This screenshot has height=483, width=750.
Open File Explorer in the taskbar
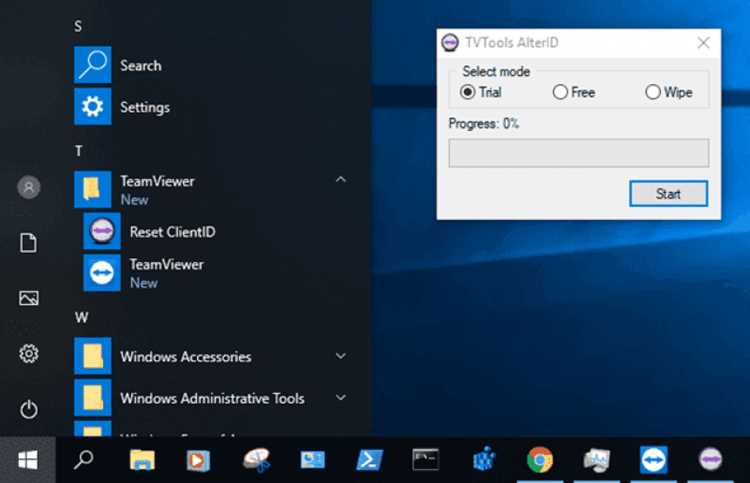click(142, 460)
